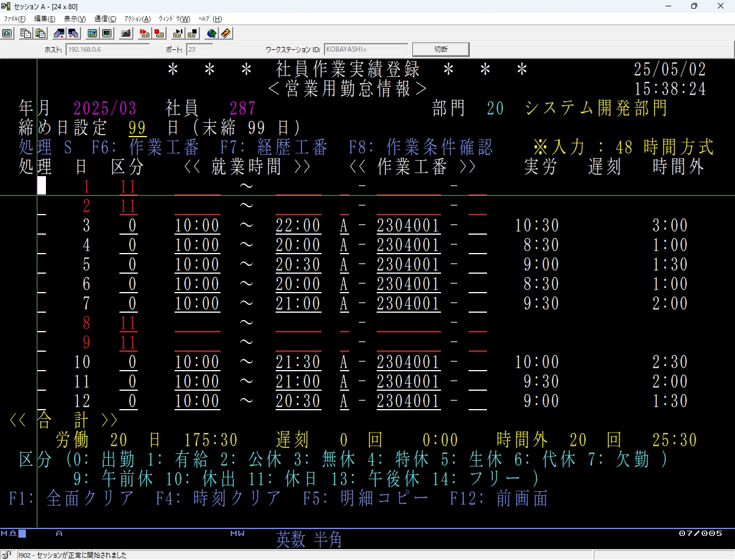Click the Copy toolbar icon
The image size is (735, 560).
[25, 33]
